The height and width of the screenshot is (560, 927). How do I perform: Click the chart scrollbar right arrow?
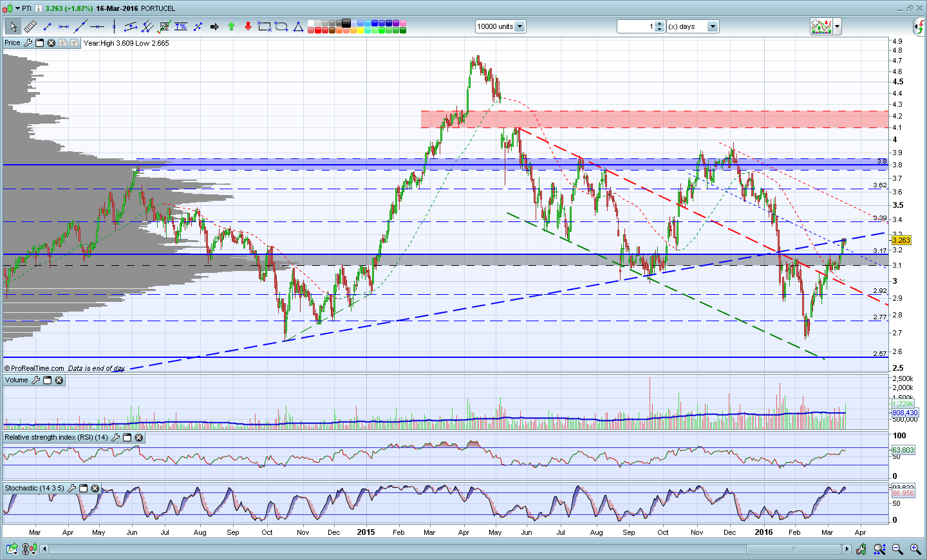click(x=847, y=549)
